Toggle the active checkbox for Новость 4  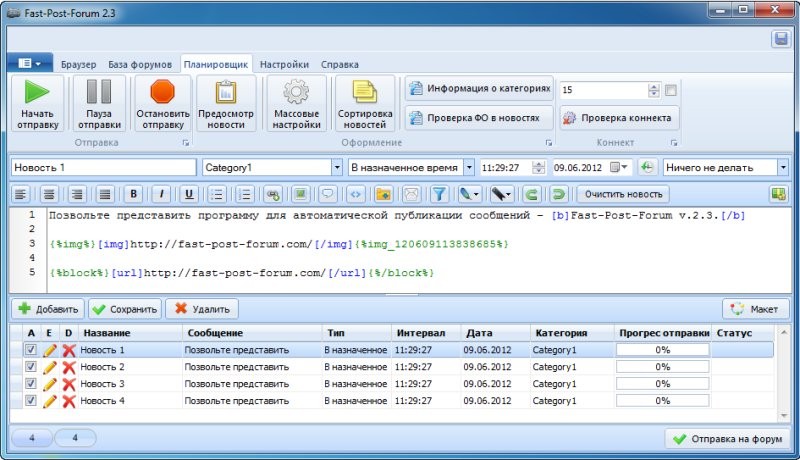pos(31,401)
